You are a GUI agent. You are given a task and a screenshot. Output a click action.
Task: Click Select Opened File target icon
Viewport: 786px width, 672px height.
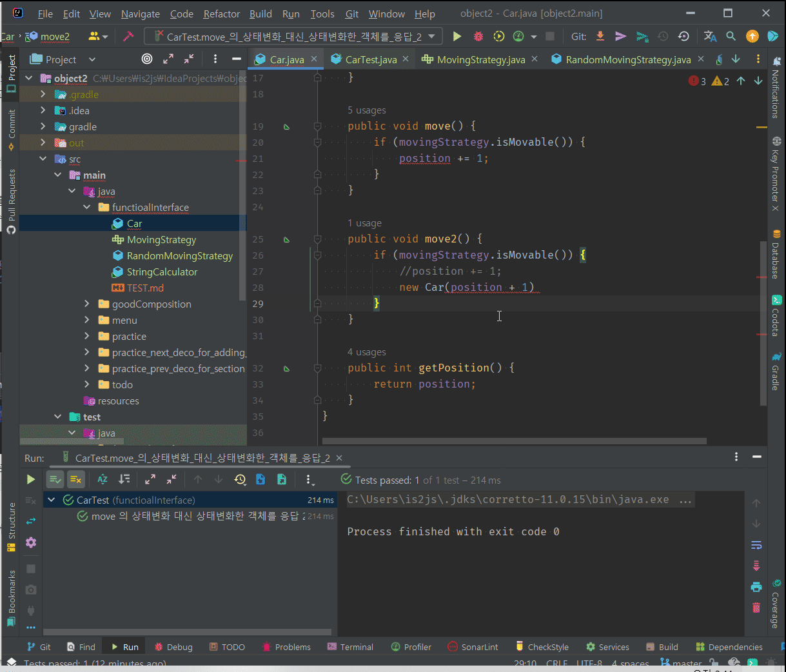[147, 59]
